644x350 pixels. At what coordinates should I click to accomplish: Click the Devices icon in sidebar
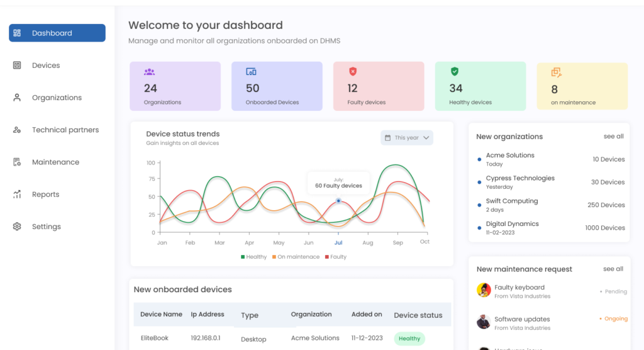pos(18,65)
